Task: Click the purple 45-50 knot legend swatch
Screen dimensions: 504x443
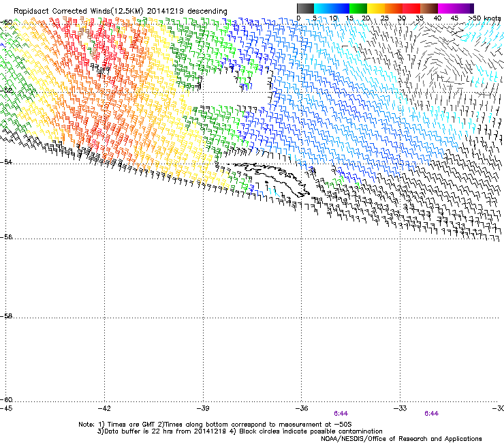Action: 464,8
